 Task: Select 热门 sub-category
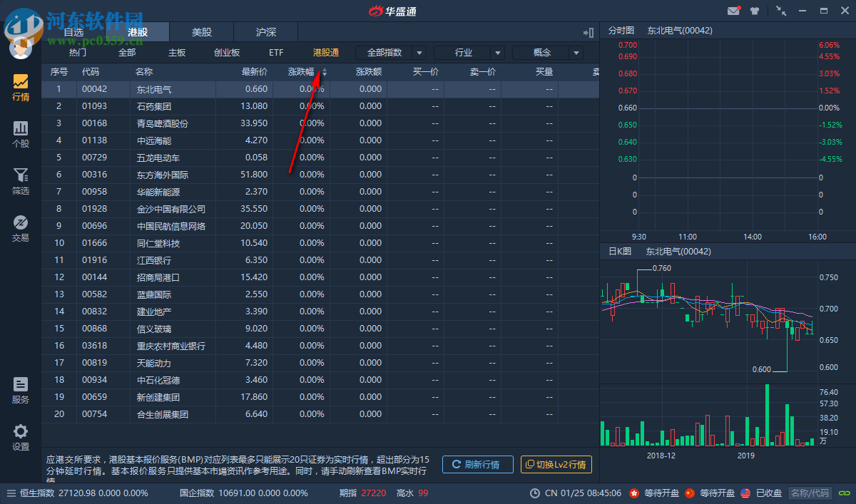pos(78,53)
